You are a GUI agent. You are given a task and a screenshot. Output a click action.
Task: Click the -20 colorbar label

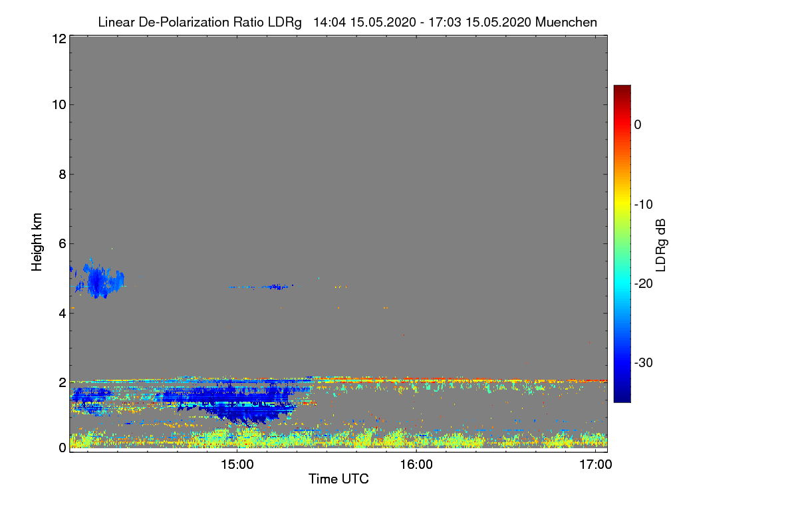644,283
